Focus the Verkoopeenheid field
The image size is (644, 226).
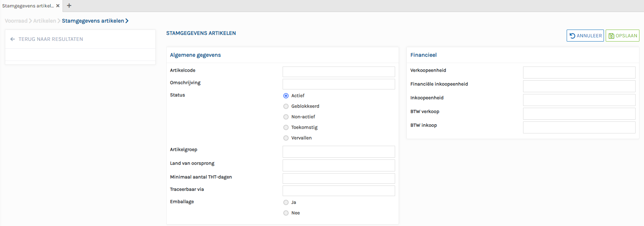coord(579,73)
